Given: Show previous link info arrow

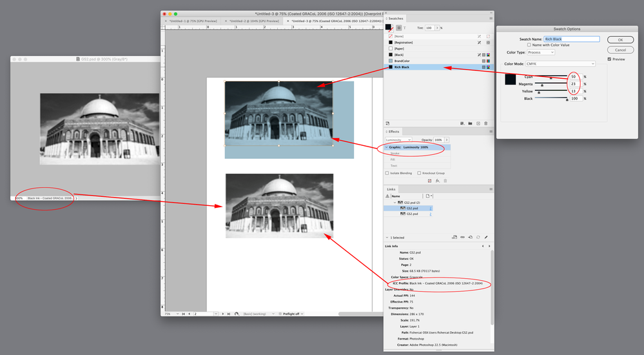Looking at the screenshot, I should pyautogui.click(x=483, y=246).
